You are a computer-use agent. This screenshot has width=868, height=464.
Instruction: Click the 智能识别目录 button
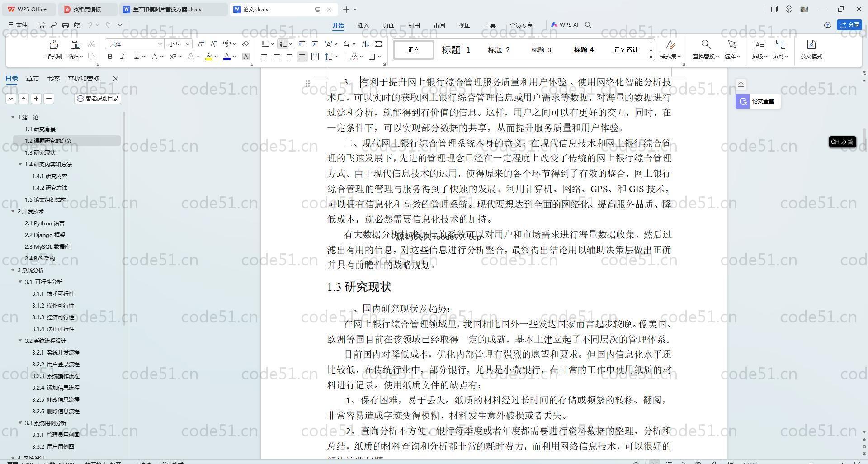coord(98,99)
